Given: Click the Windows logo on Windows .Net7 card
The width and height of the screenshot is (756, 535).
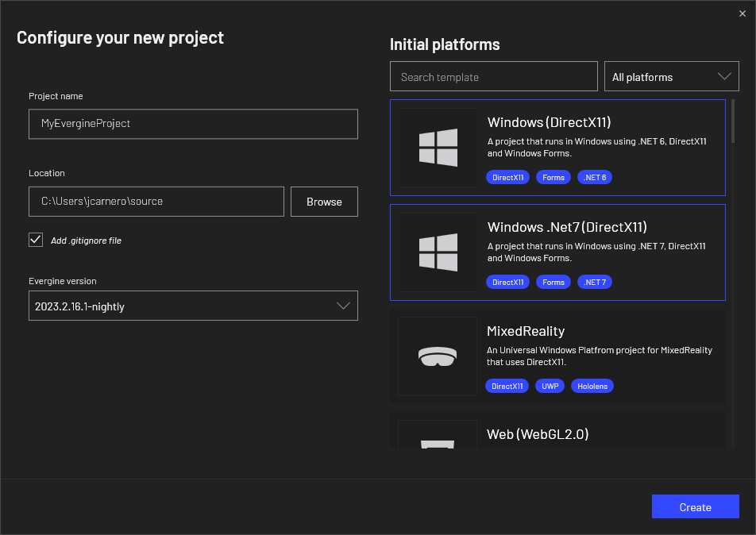Looking at the screenshot, I should pos(438,252).
